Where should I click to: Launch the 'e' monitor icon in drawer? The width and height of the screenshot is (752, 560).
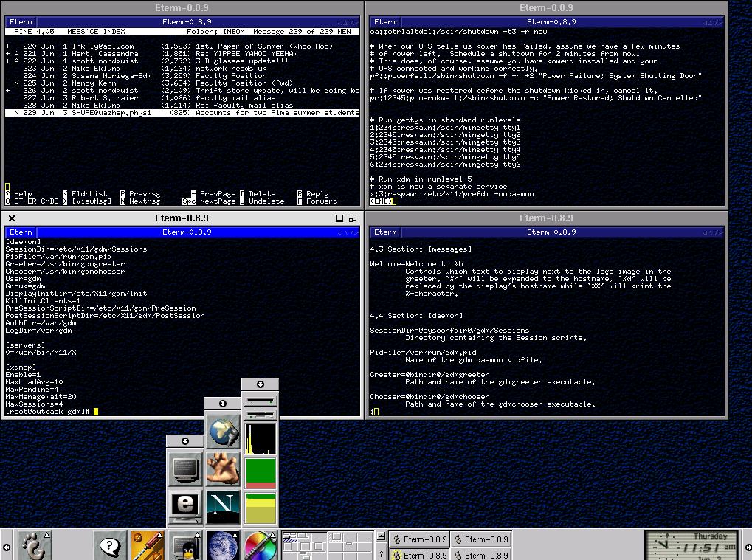pos(185,506)
